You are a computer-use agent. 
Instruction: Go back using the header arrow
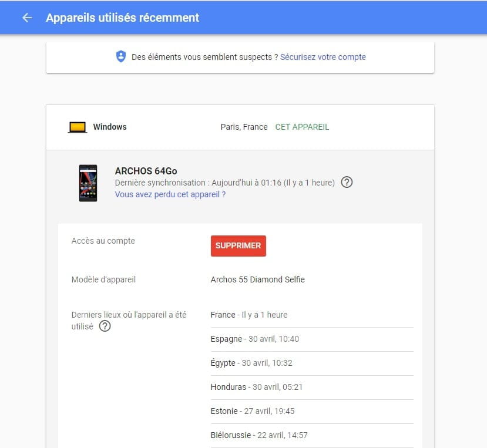[x=28, y=18]
